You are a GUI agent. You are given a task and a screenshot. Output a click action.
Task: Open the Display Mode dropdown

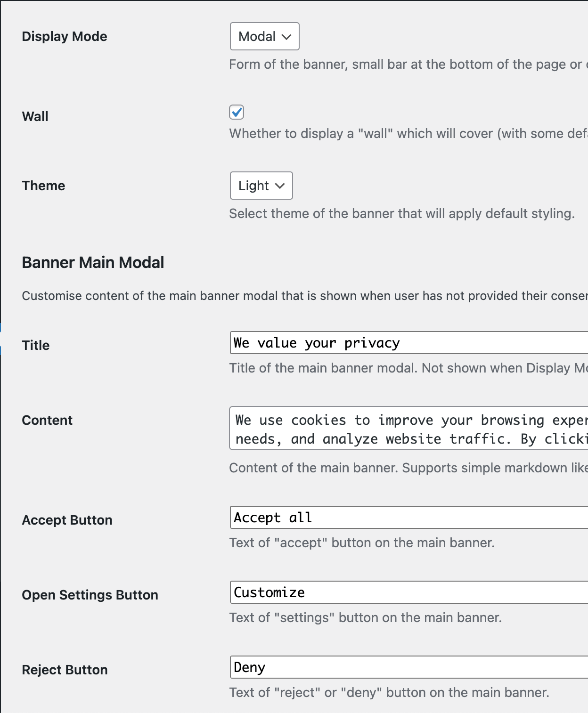264,36
